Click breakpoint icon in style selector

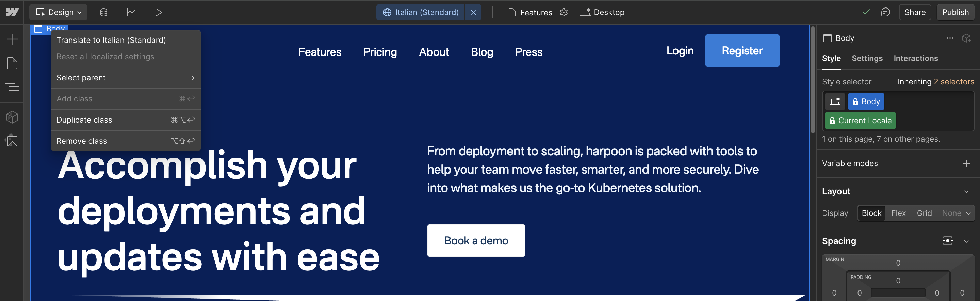click(x=835, y=101)
